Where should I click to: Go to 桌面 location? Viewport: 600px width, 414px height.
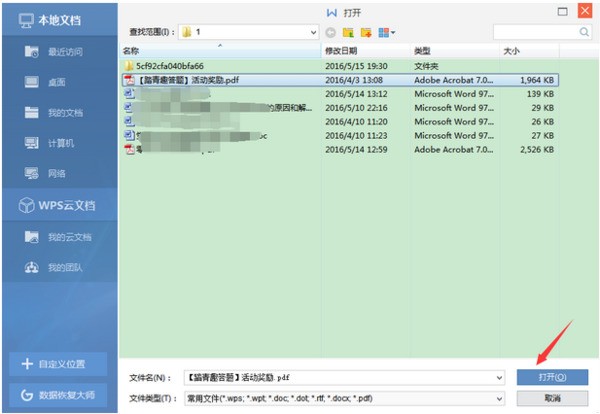click(60, 81)
